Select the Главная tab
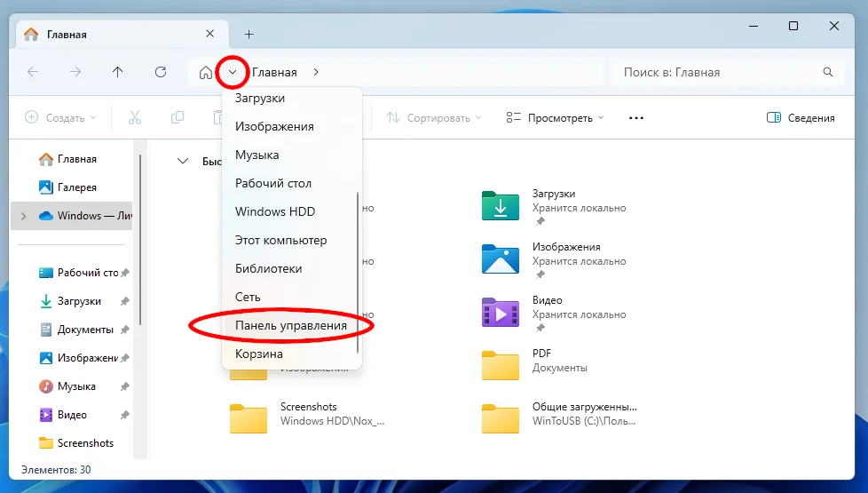 (122, 34)
